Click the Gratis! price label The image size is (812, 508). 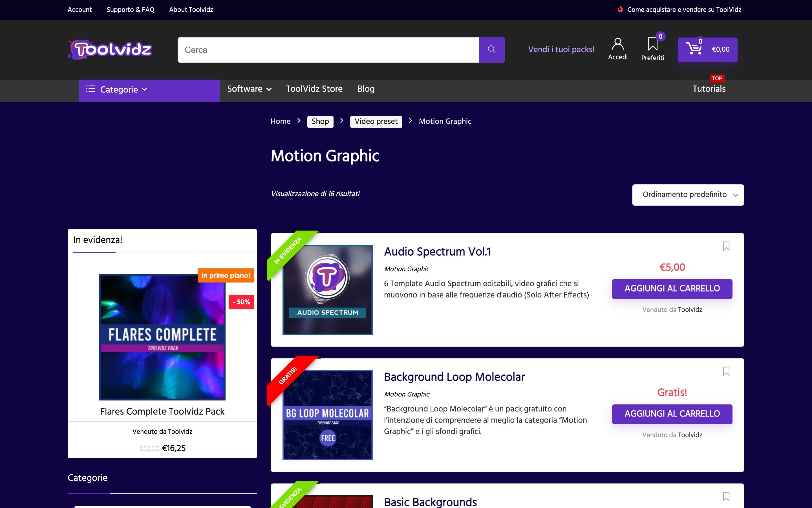[x=672, y=392]
